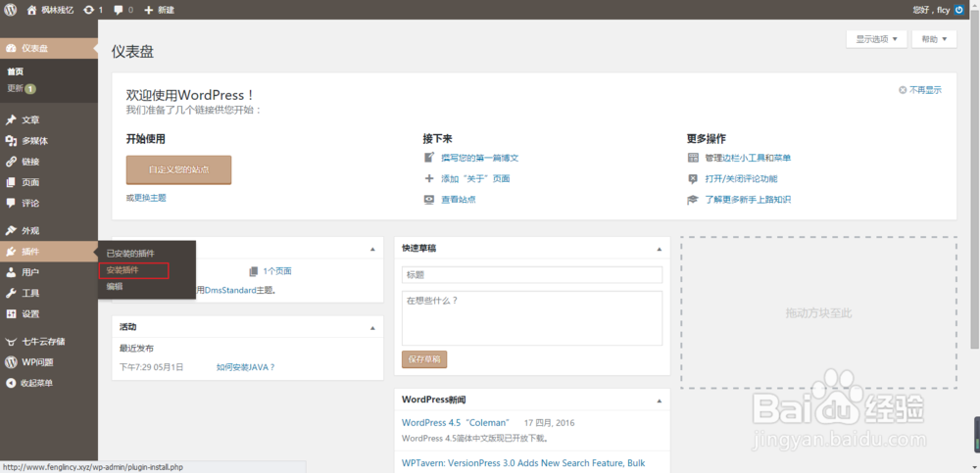980x473 pixels.
Task: Select 已安装的插件 submenu item
Action: click(130, 253)
